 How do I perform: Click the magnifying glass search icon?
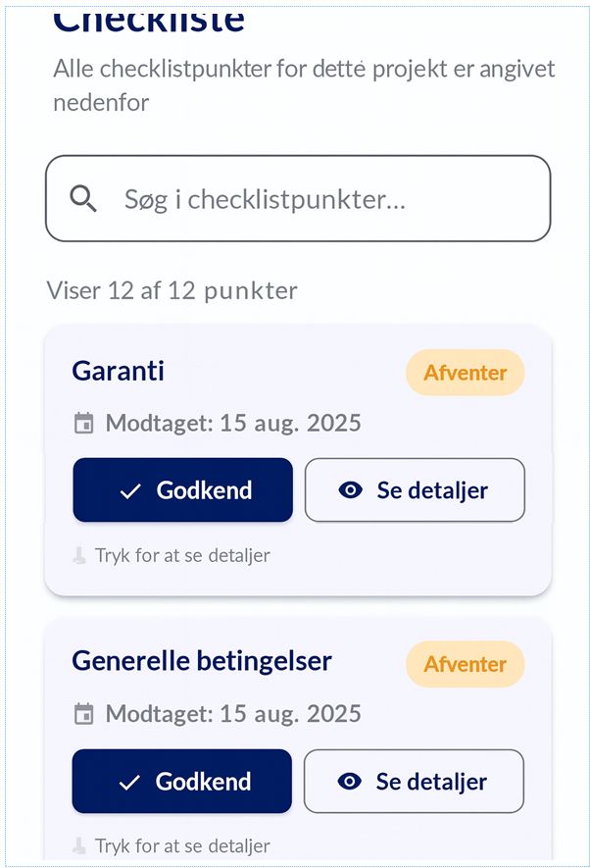pos(83,199)
